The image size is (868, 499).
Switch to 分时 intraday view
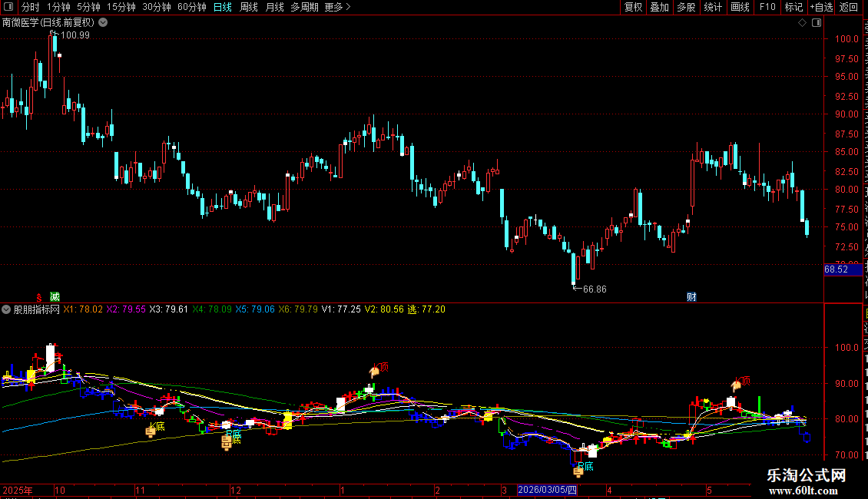31,7
